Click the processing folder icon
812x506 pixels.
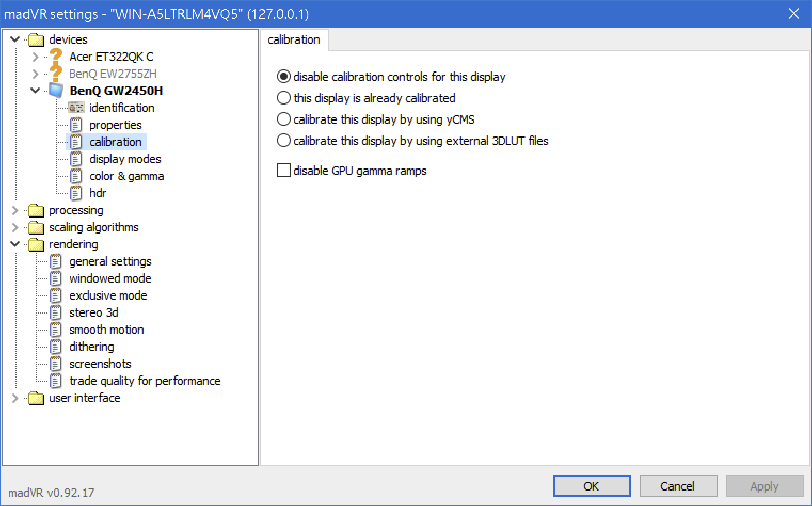(x=36, y=210)
